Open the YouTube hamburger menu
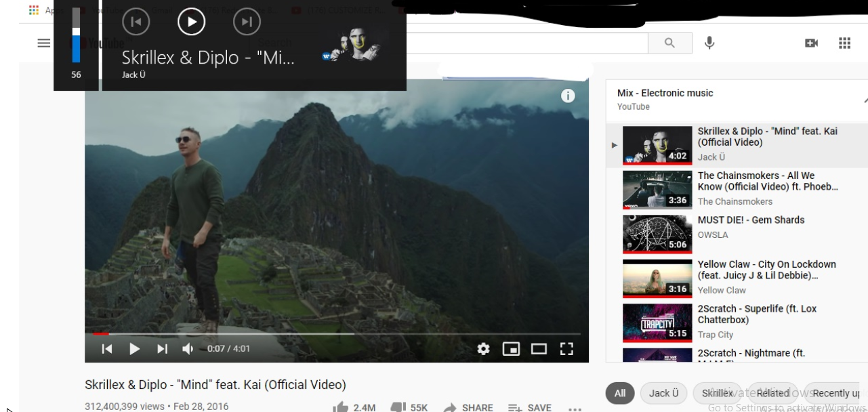This screenshot has height=412, width=868. click(43, 43)
